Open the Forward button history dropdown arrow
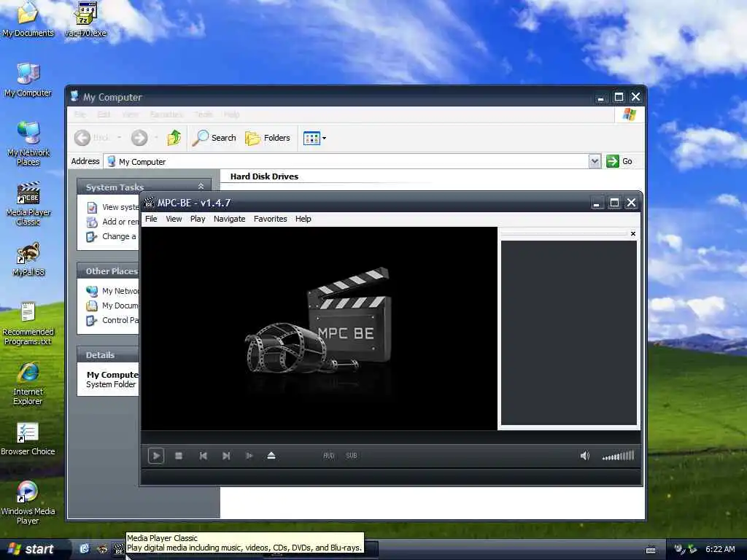This screenshot has height=560, width=747. point(156,138)
